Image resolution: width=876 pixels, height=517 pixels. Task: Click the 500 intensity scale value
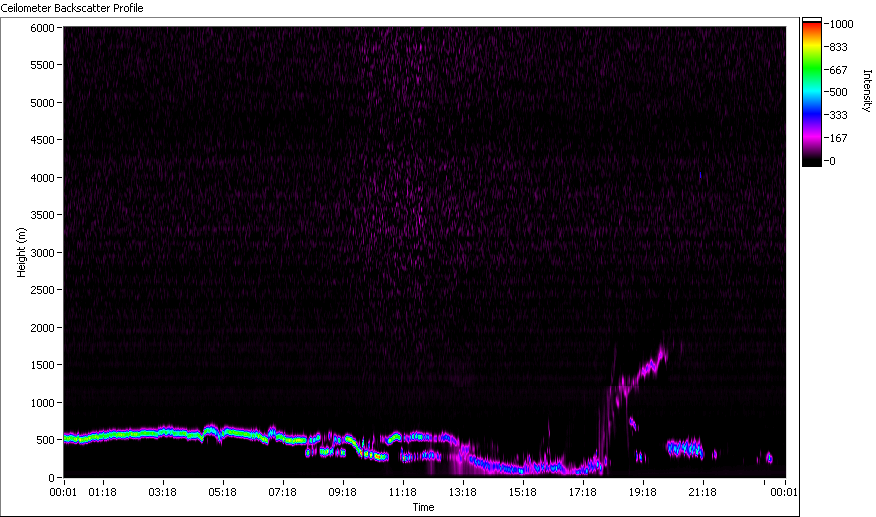[x=839, y=92]
